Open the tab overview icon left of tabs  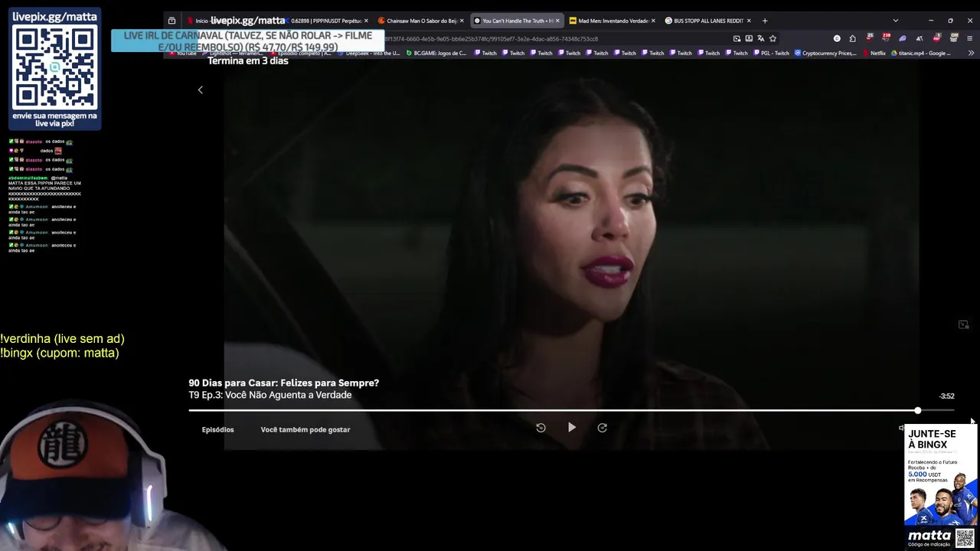point(171,21)
